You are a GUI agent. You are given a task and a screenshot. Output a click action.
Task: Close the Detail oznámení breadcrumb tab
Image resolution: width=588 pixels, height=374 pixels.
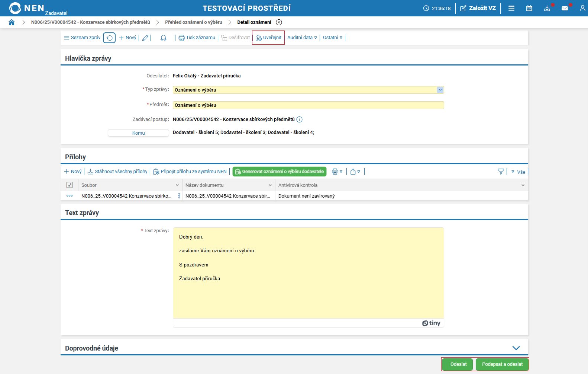click(x=279, y=22)
